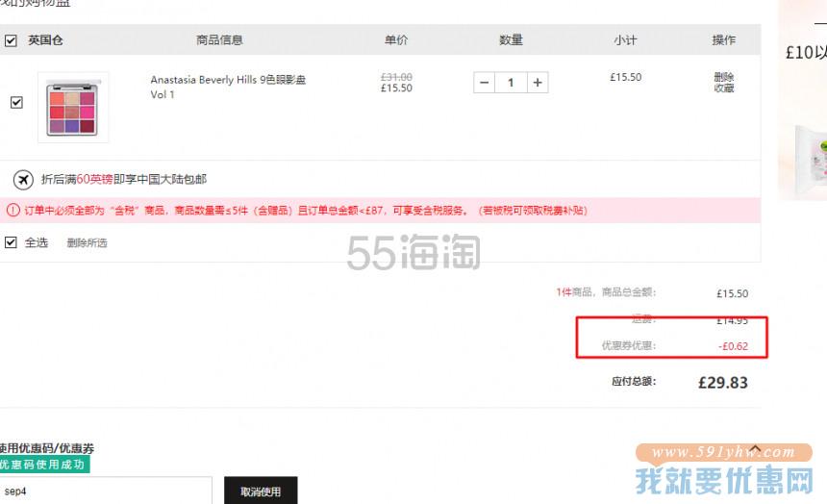Viewport: 827px width, 504px height.
Task: Click the 应付总额 label
Action: pos(634,382)
